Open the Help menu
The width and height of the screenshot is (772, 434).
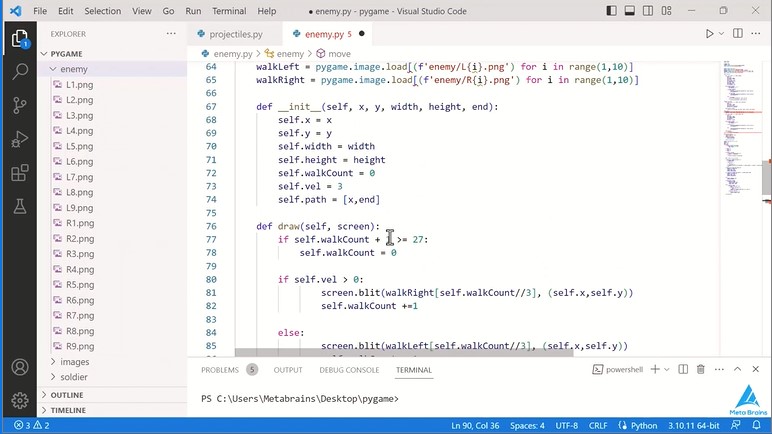pos(266,11)
